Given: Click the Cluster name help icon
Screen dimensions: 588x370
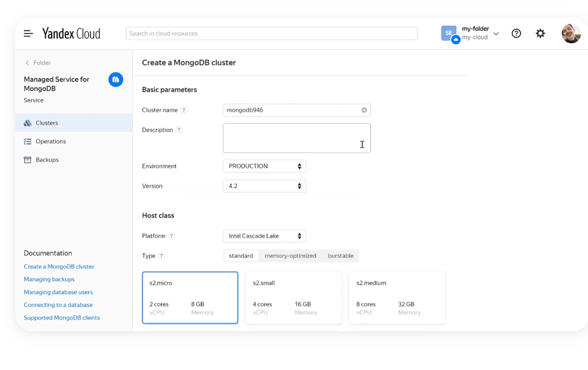Looking at the screenshot, I should click(183, 110).
